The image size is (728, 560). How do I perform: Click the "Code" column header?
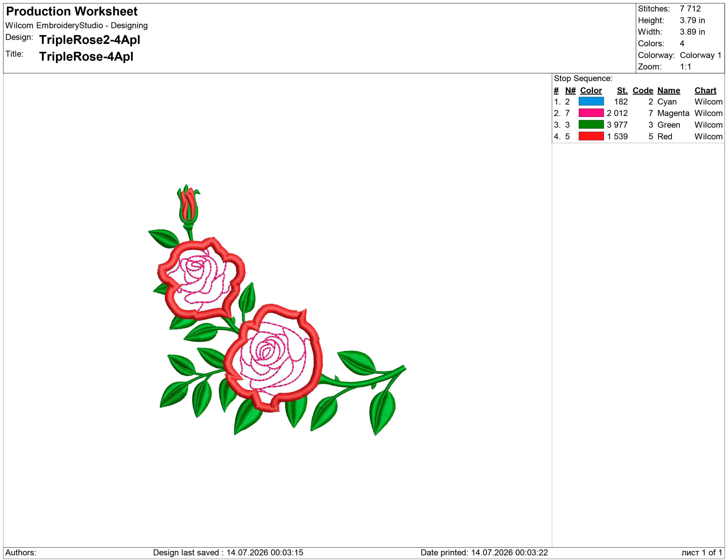[x=643, y=91]
